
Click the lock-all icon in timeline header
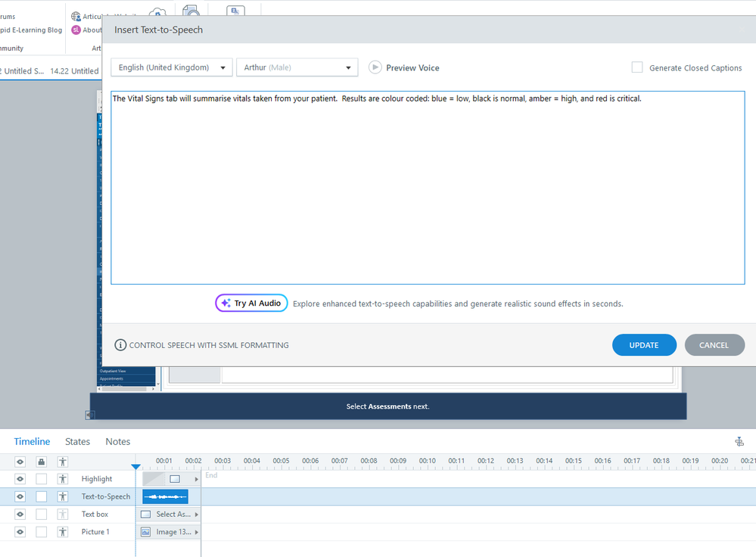(x=42, y=462)
